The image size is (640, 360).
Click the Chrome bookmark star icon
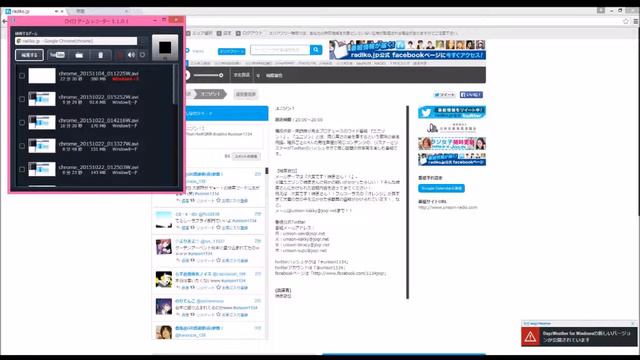[626, 21]
